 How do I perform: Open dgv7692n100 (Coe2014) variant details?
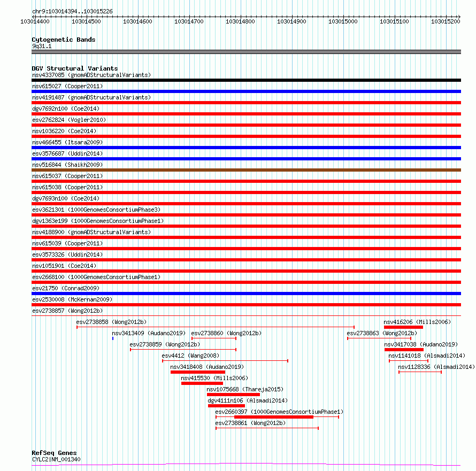[66, 109]
